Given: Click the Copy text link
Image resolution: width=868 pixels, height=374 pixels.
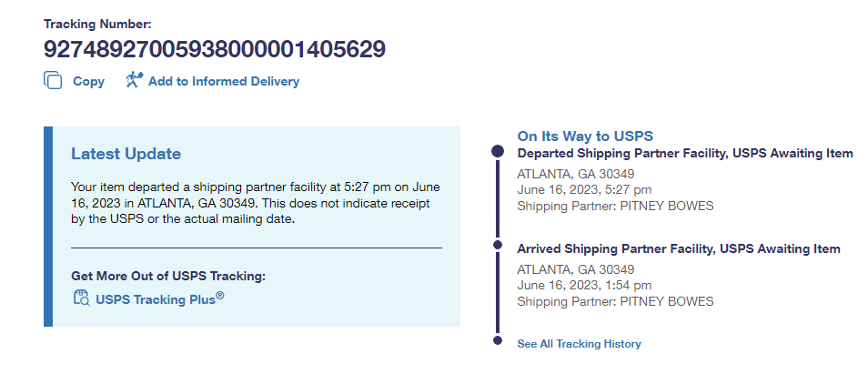Looking at the screenshot, I should [x=88, y=81].
